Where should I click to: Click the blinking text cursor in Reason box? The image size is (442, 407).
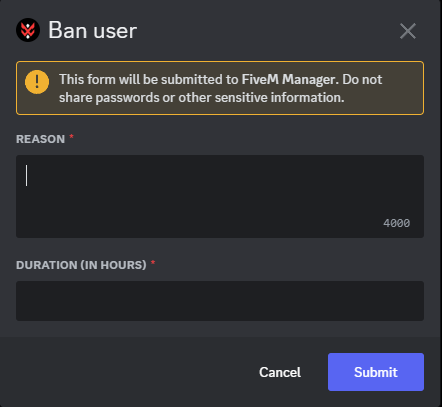[27, 175]
